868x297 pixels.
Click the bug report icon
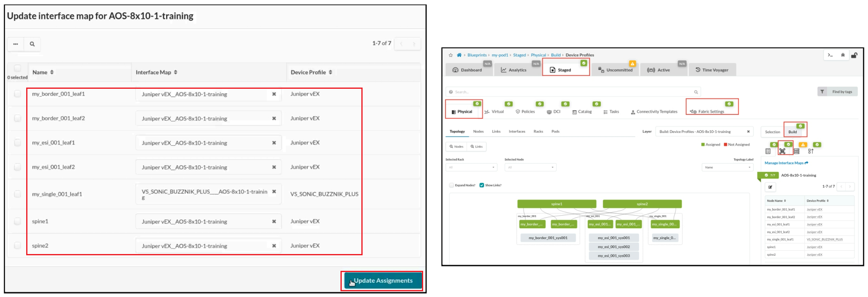tap(843, 55)
